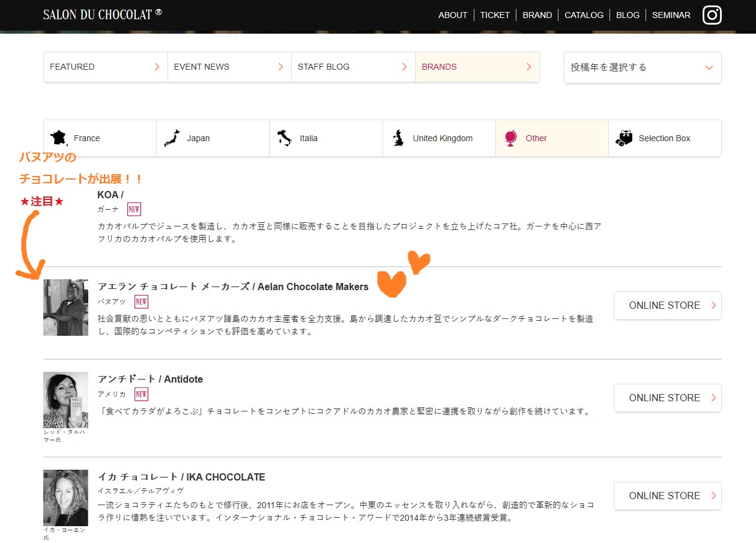Click the Antidote description about コクアドル farmers
This screenshot has width=756, height=543.
[x=344, y=411]
